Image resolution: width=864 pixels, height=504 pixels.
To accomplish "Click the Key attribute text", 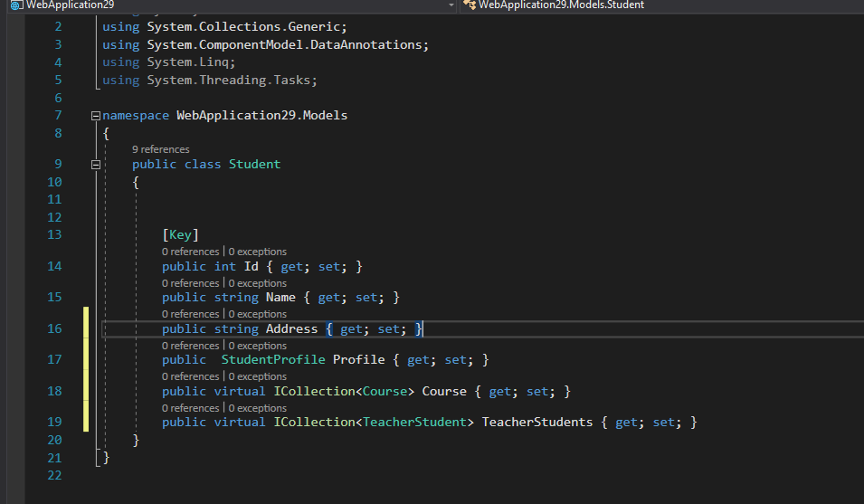I will [x=180, y=235].
